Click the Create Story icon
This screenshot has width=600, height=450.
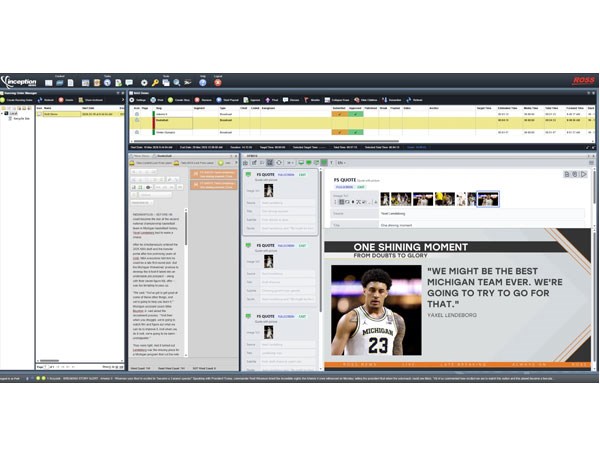coord(182,100)
